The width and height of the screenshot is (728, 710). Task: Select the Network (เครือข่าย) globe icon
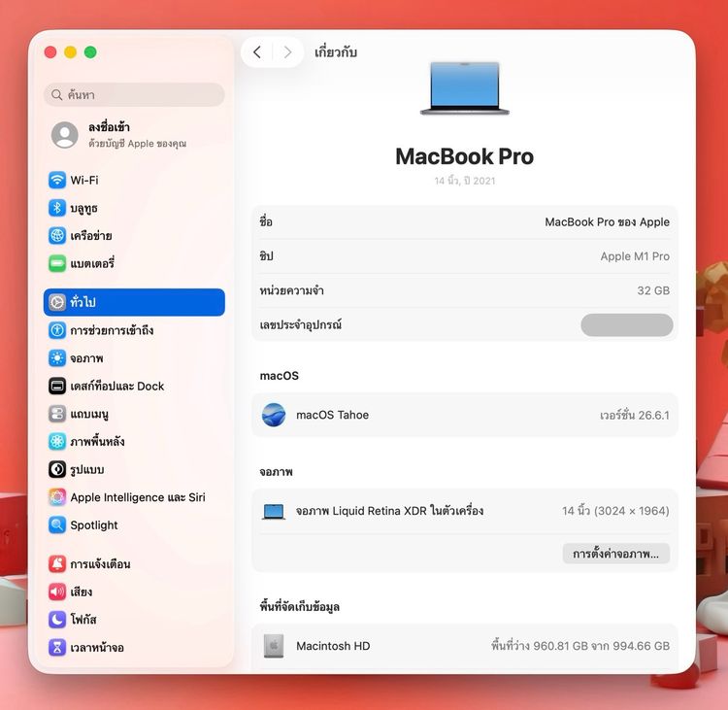point(57,236)
